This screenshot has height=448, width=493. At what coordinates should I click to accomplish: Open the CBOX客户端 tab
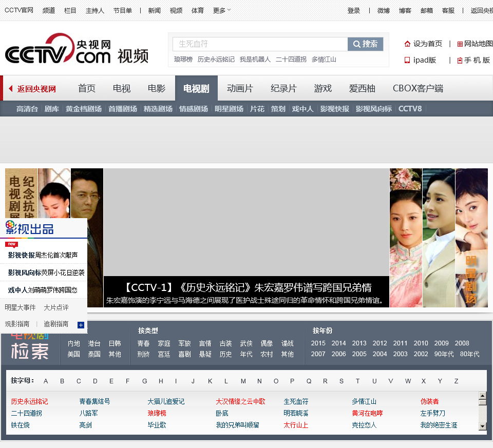(x=418, y=88)
